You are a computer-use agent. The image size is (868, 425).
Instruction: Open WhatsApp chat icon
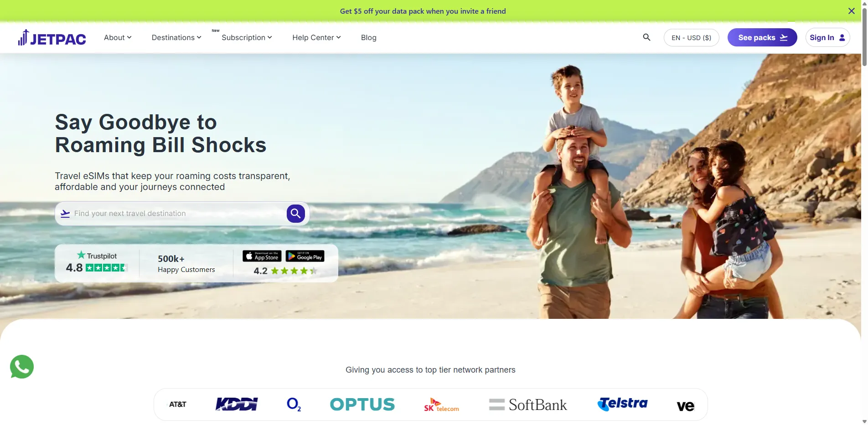pos(22,367)
